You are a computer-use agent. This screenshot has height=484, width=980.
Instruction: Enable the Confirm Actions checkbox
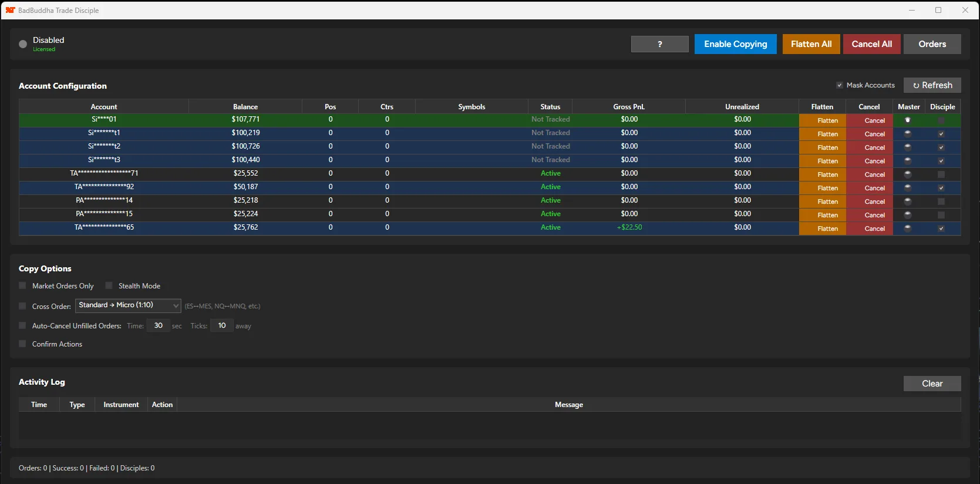[x=22, y=344]
